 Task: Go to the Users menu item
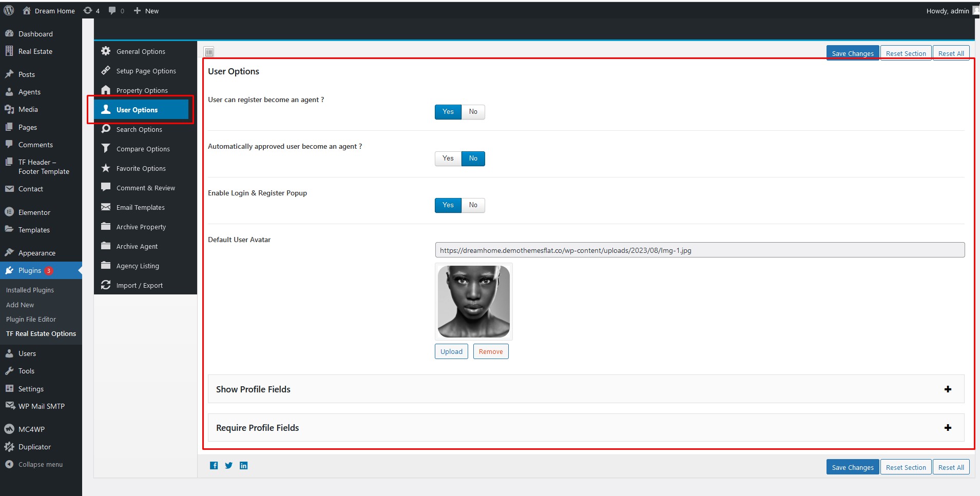(27, 353)
